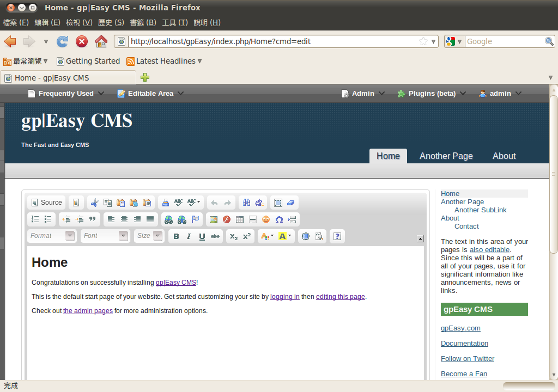
Task: Toggle Superscript formatting
Action: 247,236
